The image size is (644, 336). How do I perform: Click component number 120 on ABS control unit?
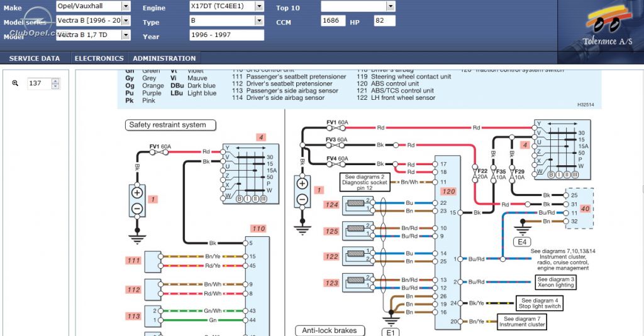[x=448, y=192]
